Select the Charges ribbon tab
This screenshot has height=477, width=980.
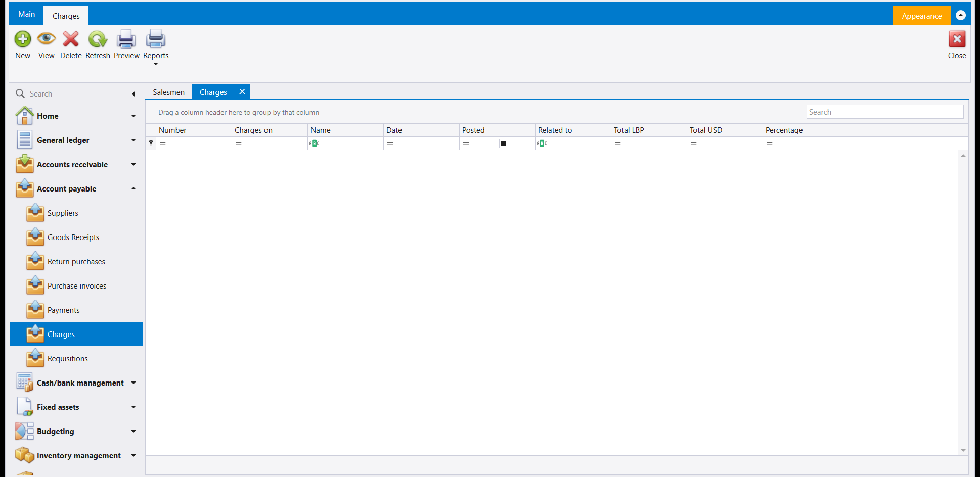coord(66,16)
